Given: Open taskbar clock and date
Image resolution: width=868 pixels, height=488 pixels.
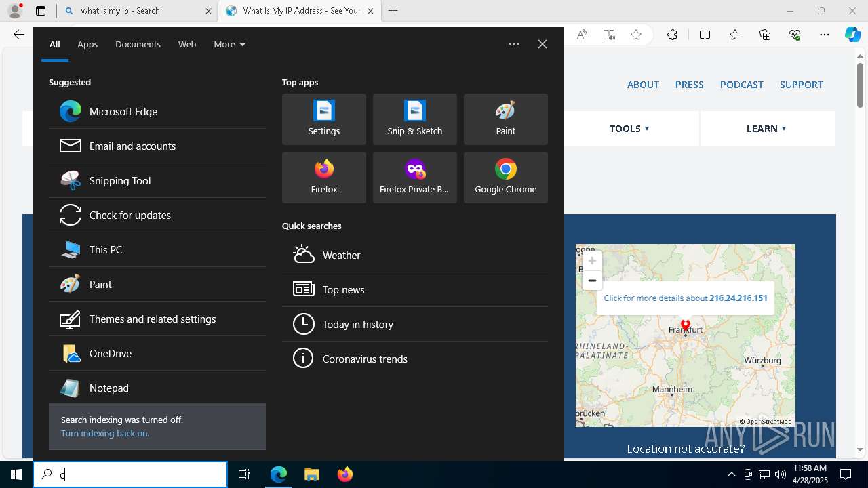Looking at the screenshot, I should (x=810, y=474).
